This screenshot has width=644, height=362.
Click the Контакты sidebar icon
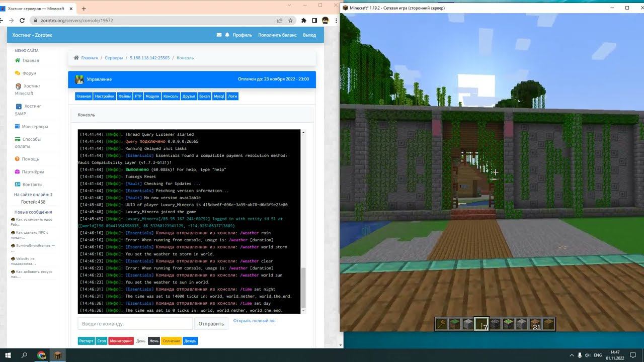coord(18,185)
